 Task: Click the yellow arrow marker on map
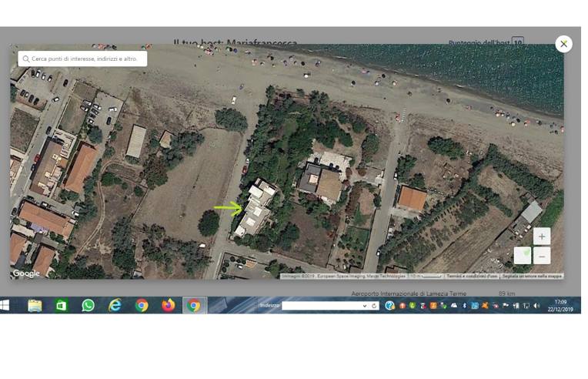[x=228, y=207]
